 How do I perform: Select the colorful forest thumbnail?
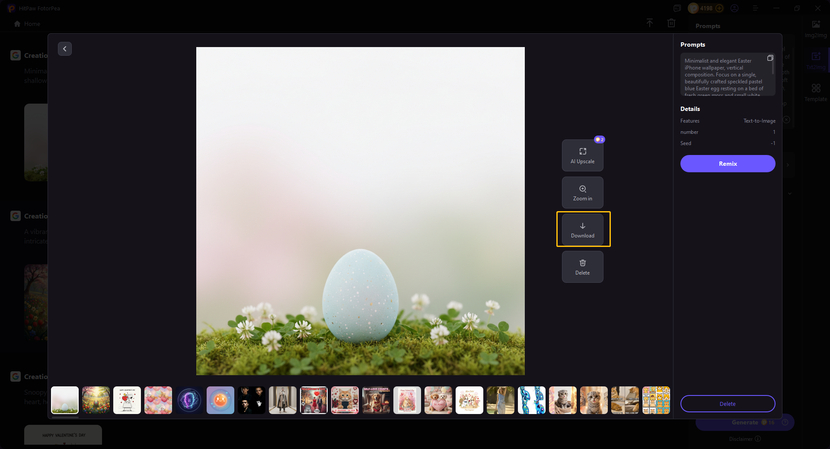click(96, 400)
